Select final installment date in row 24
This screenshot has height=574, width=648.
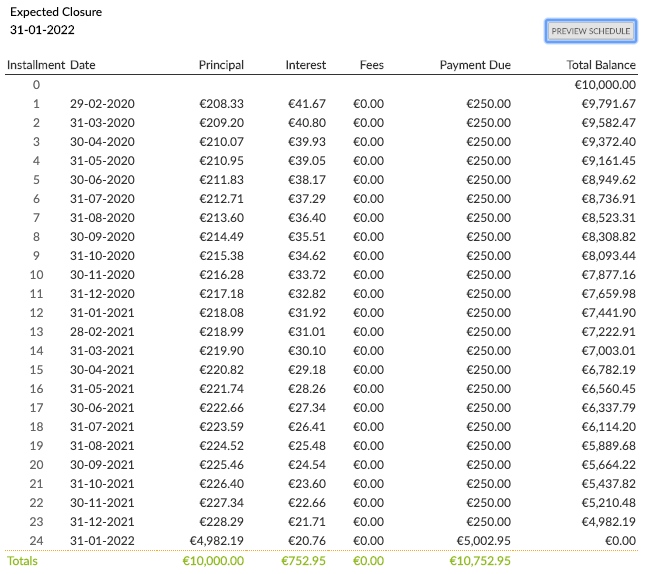coord(102,541)
